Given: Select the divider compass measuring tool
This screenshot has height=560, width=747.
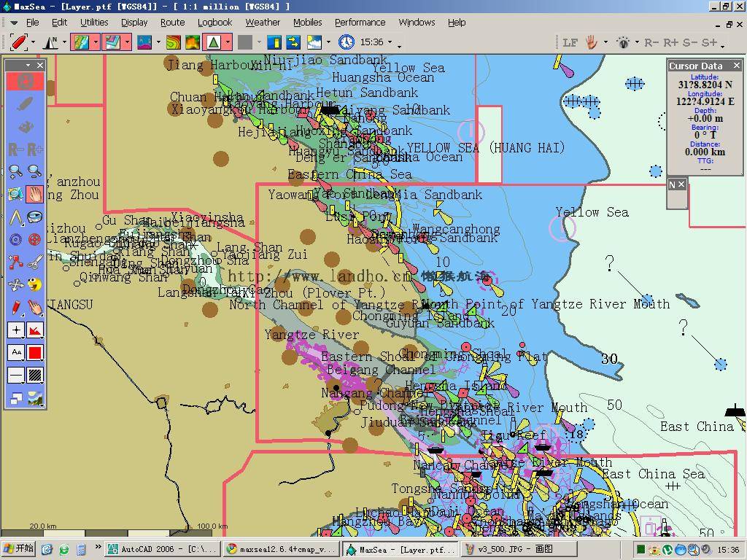Looking at the screenshot, I should tap(16, 217).
